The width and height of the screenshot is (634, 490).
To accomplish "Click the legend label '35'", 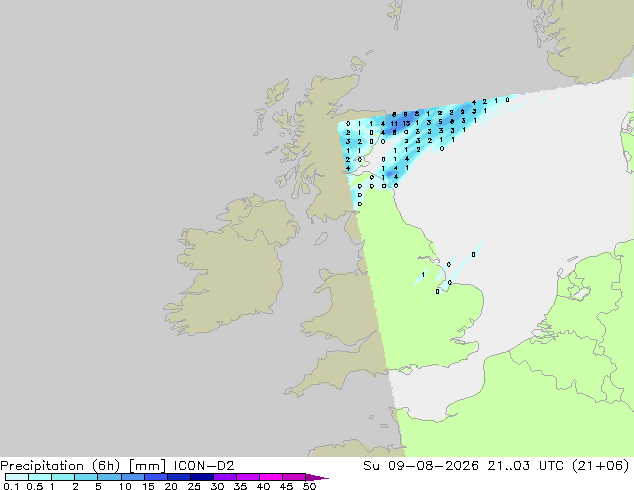I will (x=240, y=486).
